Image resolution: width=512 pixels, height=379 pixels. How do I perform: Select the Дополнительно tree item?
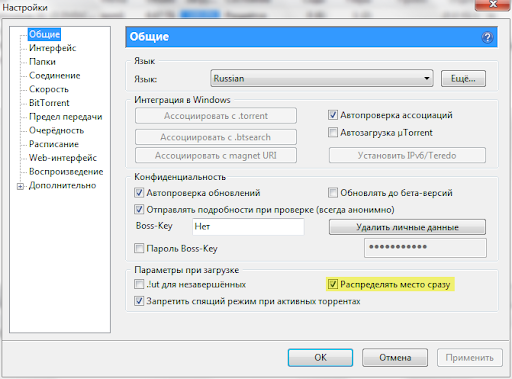pos(62,185)
